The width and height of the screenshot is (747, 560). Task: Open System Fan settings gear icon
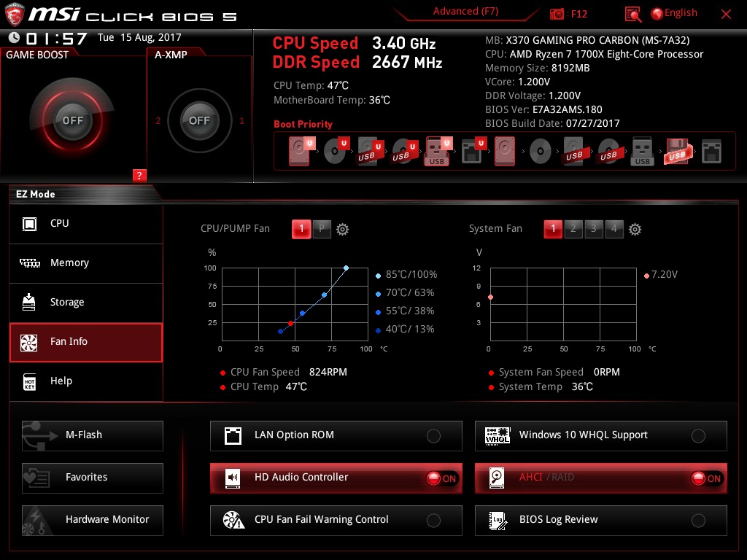635,228
